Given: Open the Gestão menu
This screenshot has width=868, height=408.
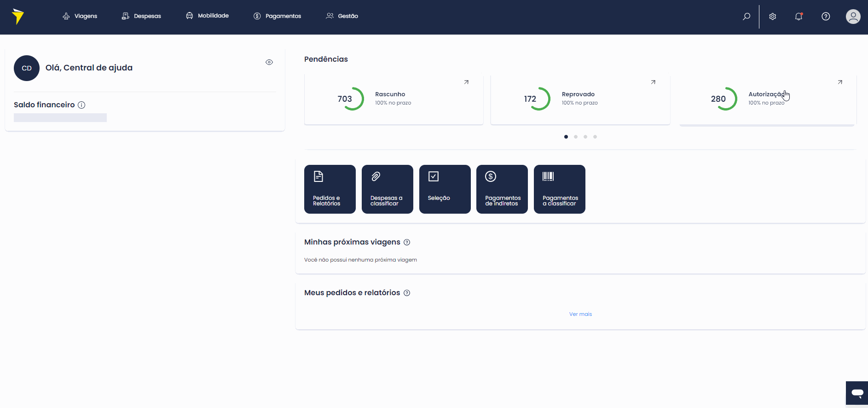Looking at the screenshot, I should click(x=342, y=16).
